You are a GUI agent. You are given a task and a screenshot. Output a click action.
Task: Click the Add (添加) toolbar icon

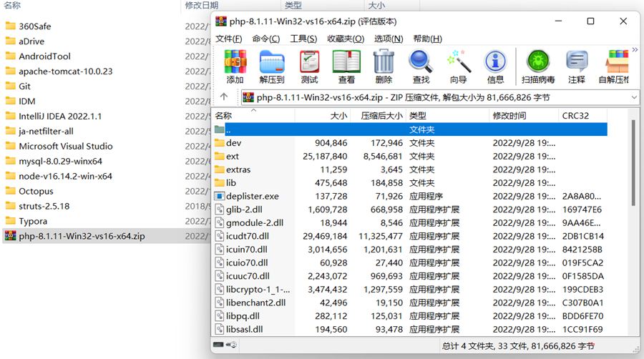point(235,66)
